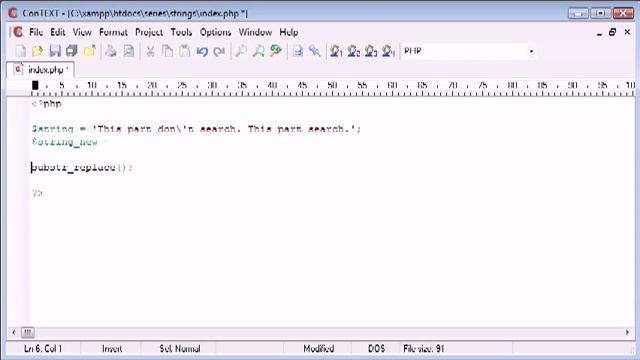Click the $string_new code line
This screenshot has width=640, height=360.
tap(65, 142)
